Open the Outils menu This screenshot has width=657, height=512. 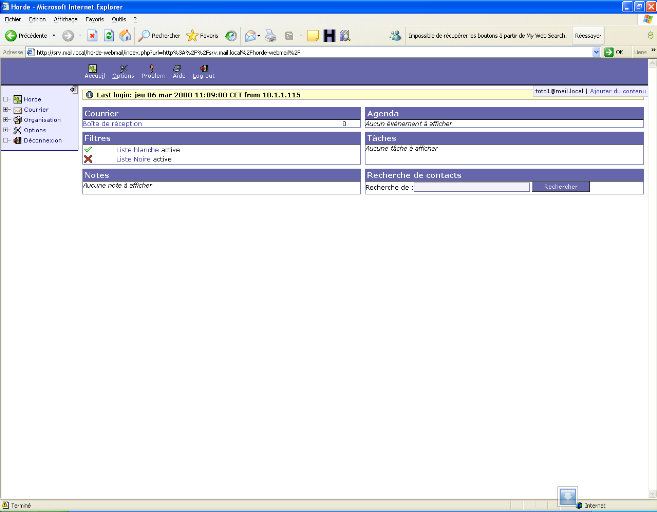point(119,19)
